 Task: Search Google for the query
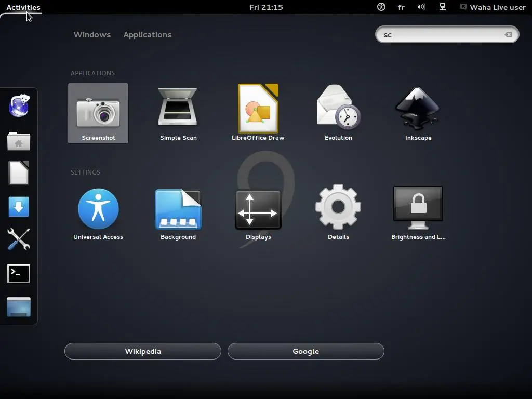[305, 351]
